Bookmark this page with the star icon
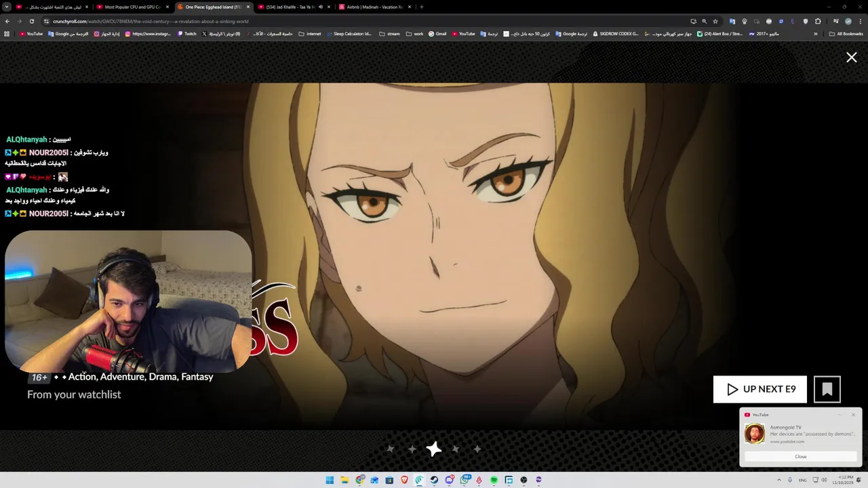 pyautogui.click(x=715, y=21)
